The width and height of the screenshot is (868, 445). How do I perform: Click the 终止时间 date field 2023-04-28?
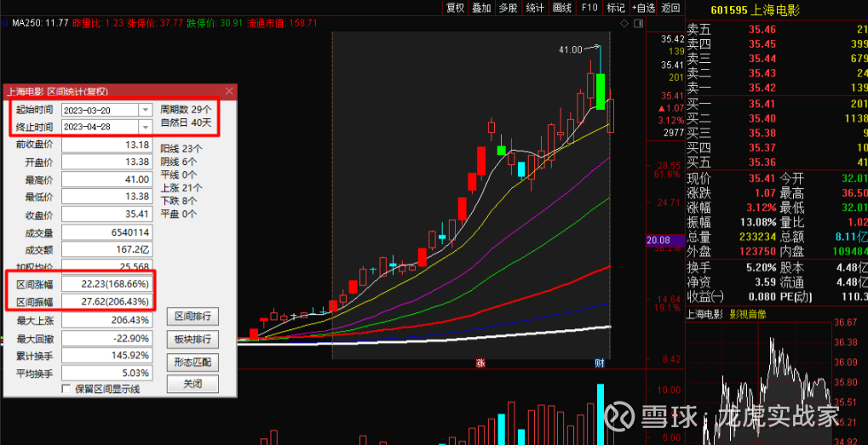(x=101, y=127)
